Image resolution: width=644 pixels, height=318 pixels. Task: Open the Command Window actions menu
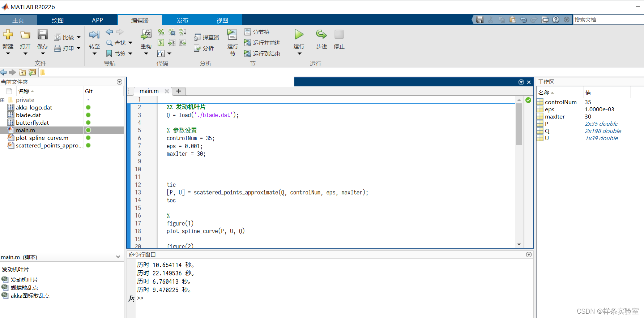click(529, 255)
